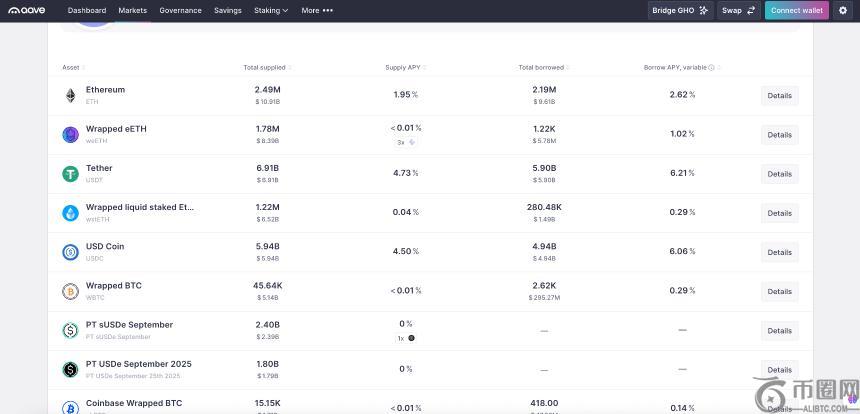The height and width of the screenshot is (414, 860).
Task: Click the Tether USDT token icon
Action: (x=70, y=174)
